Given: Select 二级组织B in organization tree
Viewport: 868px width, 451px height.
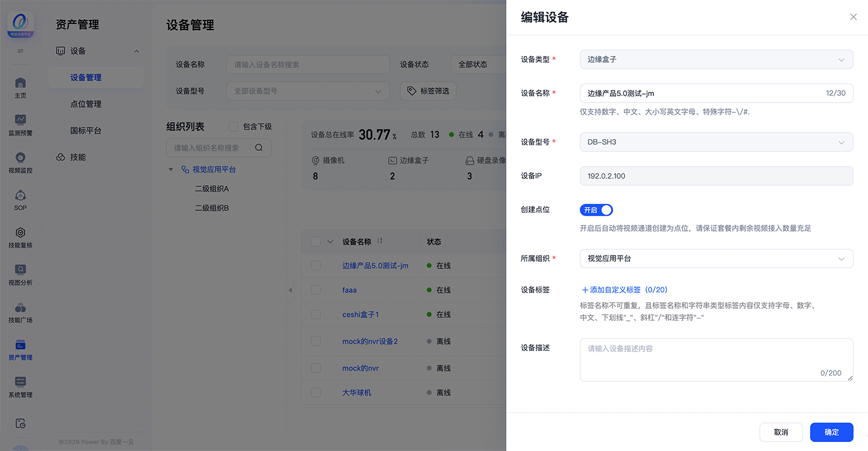Looking at the screenshot, I should pyautogui.click(x=212, y=208).
